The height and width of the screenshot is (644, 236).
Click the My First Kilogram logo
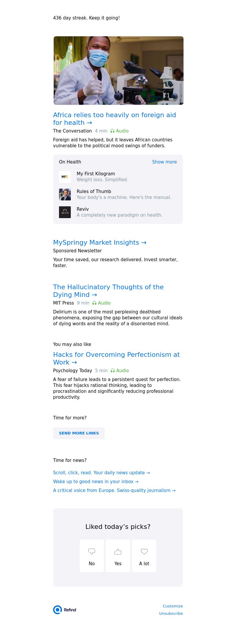point(65,177)
